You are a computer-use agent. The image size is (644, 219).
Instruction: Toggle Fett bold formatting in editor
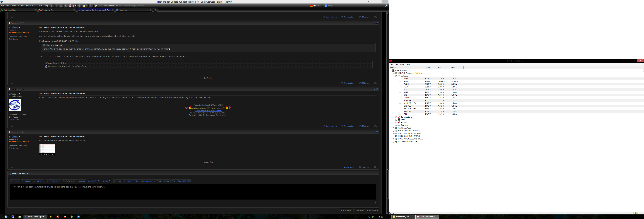(x=64, y=181)
